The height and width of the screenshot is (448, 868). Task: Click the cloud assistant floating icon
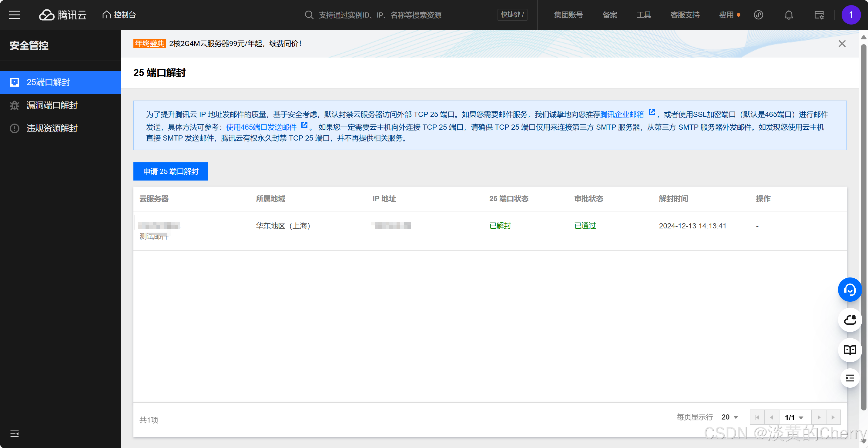(850, 320)
